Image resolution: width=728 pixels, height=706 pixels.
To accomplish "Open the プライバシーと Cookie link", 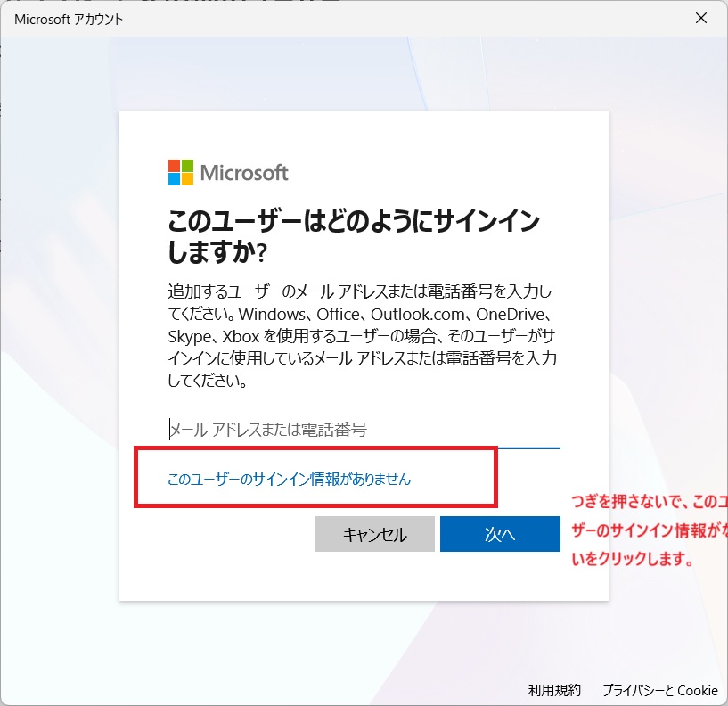I will tap(659, 690).
